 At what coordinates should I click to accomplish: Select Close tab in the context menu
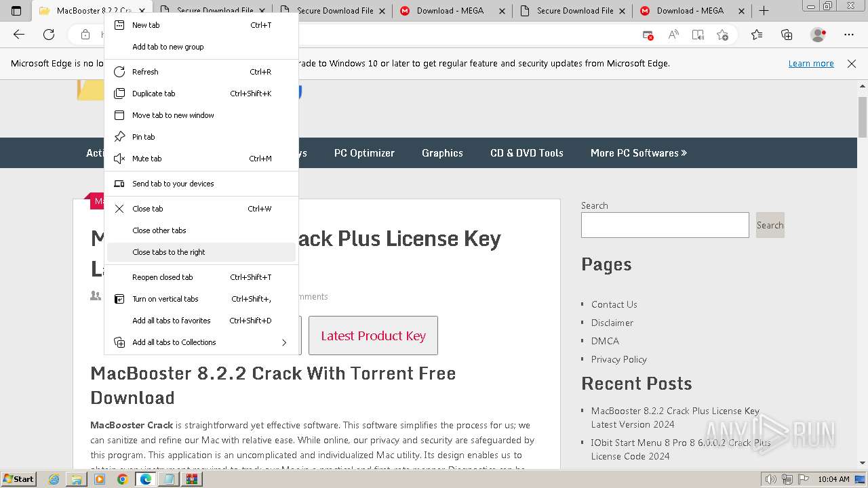[x=201, y=209]
